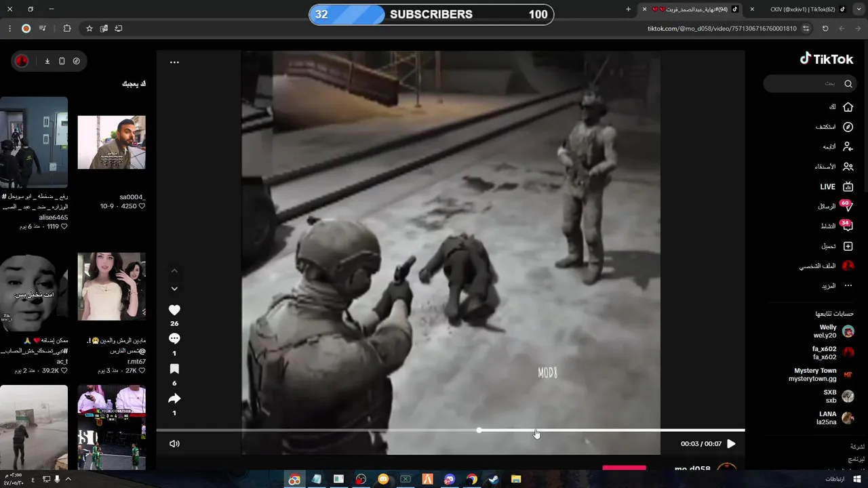The height and width of the screenshot is (488, 868).
Task: Close the CKIV (@xckiv1) tab
Action: (751, 9)
